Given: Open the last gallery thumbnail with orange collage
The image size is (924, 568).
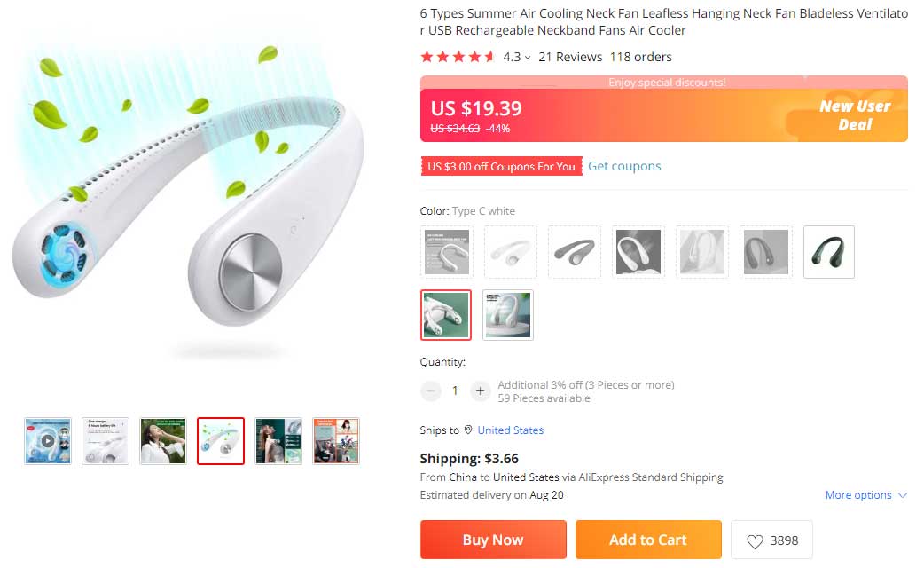Looking at the screenshot, I should [336, 441].
